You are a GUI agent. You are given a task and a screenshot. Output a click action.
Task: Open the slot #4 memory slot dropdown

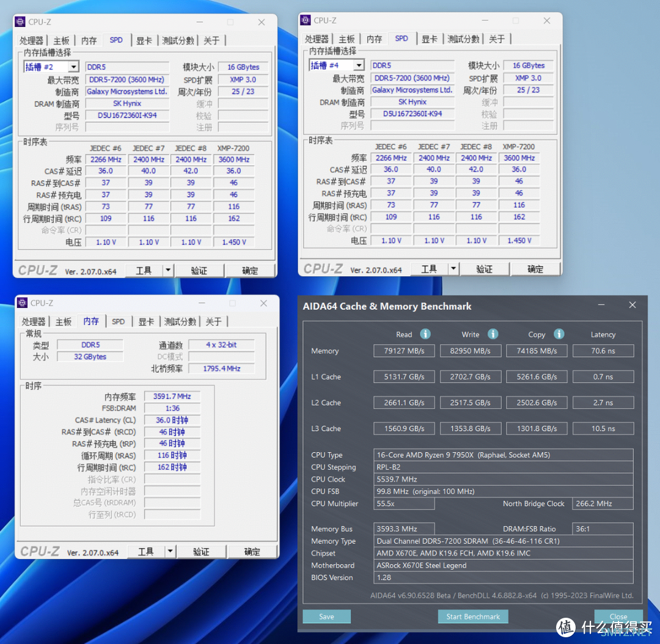click(359, 65)
